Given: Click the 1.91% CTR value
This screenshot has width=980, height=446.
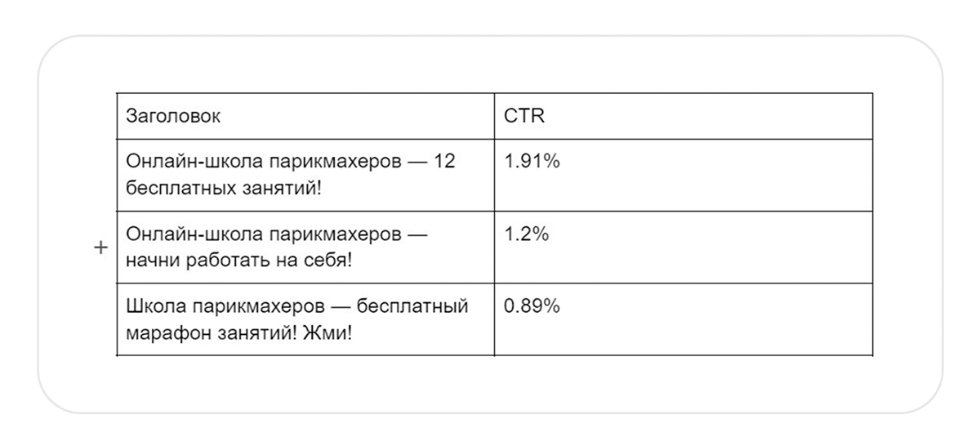Looking at the screenshot, I should click(x=532, y=162).
